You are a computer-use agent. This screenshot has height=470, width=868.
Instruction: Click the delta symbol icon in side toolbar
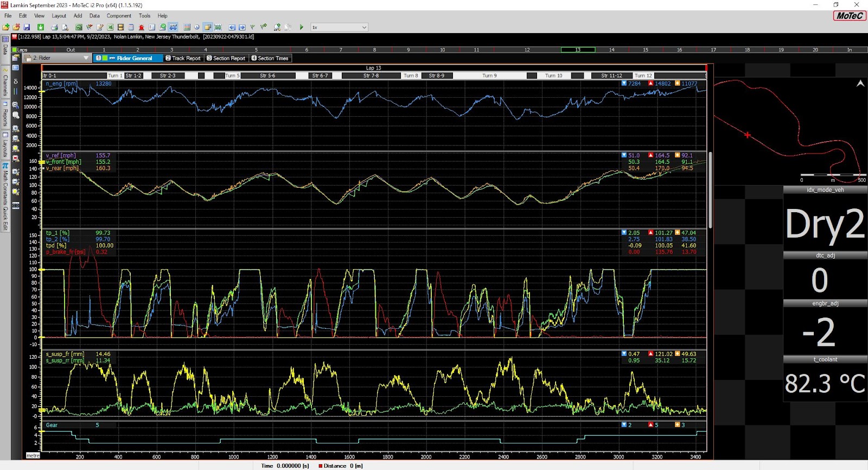pyautogui.click(x=16, y=81)
